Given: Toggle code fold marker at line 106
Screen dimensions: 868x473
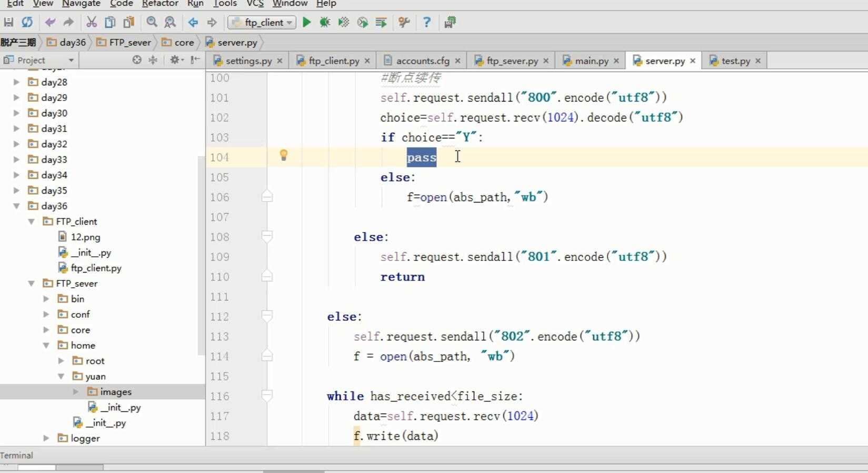Looking at the screenshot, I should click(x=267, y=197).
